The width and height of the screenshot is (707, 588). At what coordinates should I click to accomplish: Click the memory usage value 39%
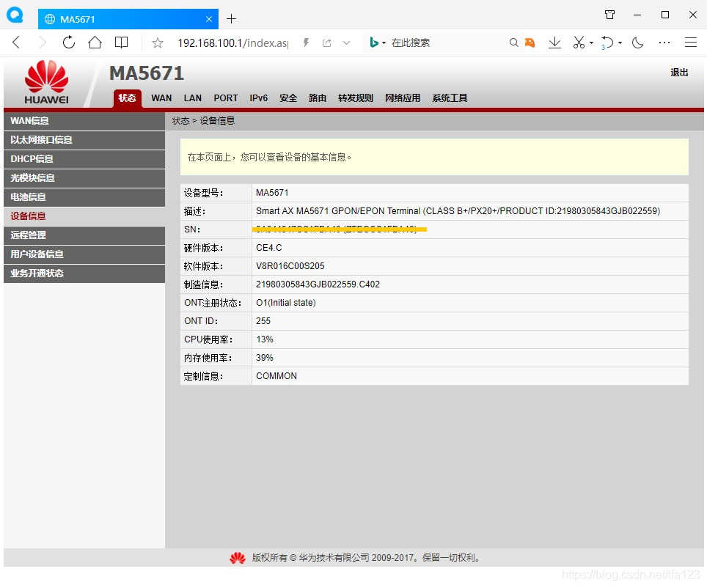point(265,358)
